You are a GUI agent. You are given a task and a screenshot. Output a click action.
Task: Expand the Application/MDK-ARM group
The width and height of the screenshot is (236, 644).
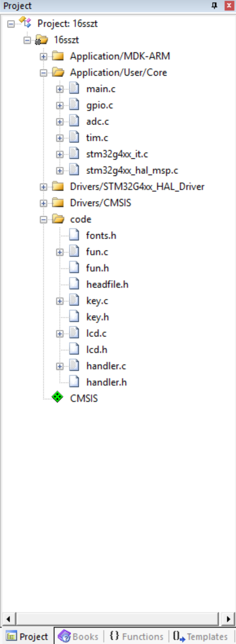(x=43, y=57)
